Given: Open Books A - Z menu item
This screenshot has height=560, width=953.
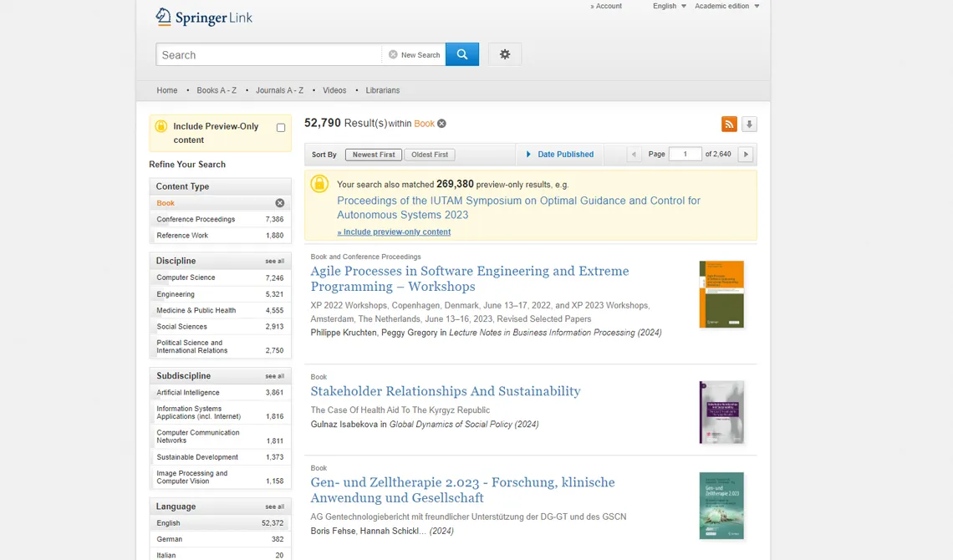Looking at the screenshot, I should 217,90.
